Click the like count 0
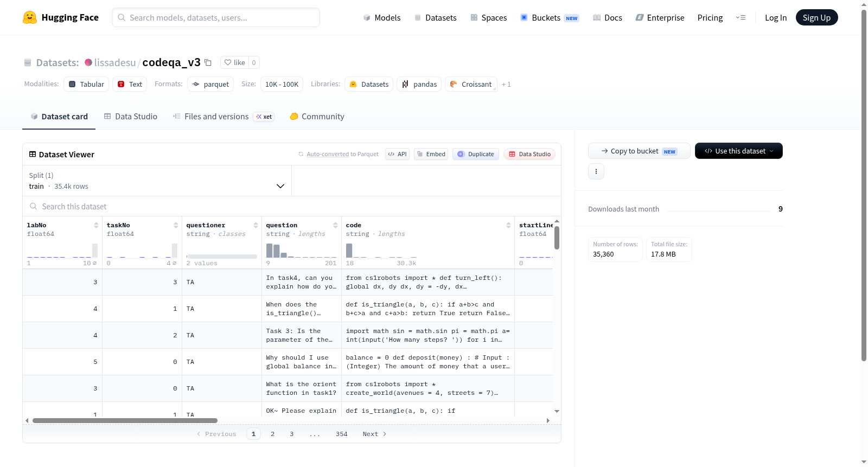The image size is (868, 467). coord(254,62)
